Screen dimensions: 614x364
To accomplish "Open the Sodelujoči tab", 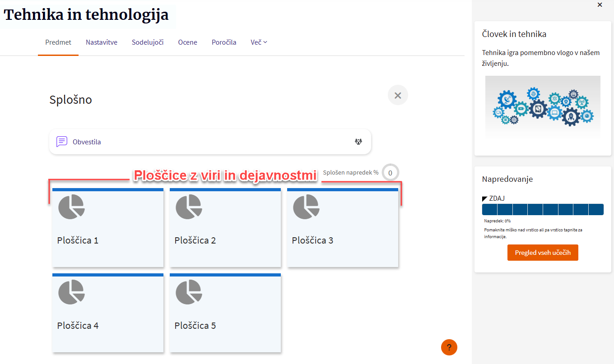I will [148, 42].
